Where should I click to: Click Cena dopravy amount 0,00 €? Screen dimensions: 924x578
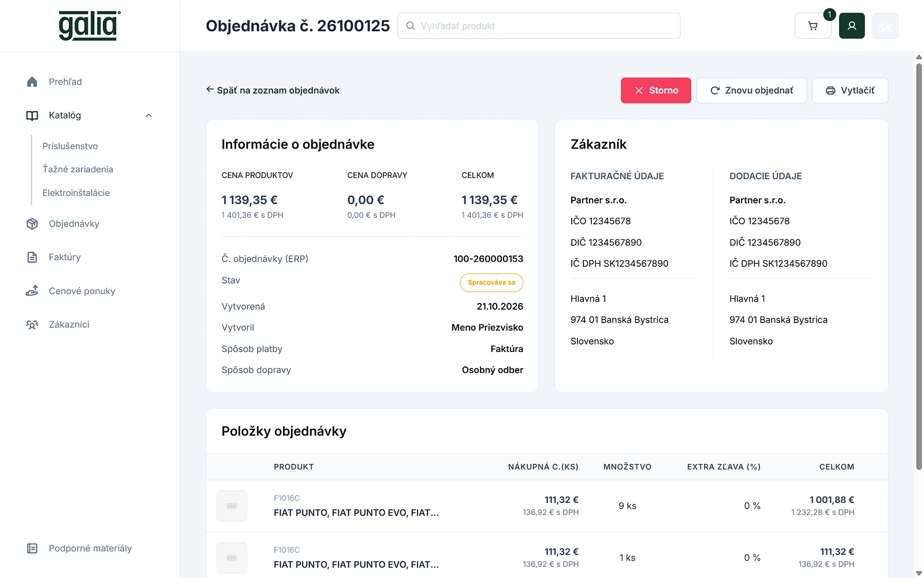(x=366, y=200)
